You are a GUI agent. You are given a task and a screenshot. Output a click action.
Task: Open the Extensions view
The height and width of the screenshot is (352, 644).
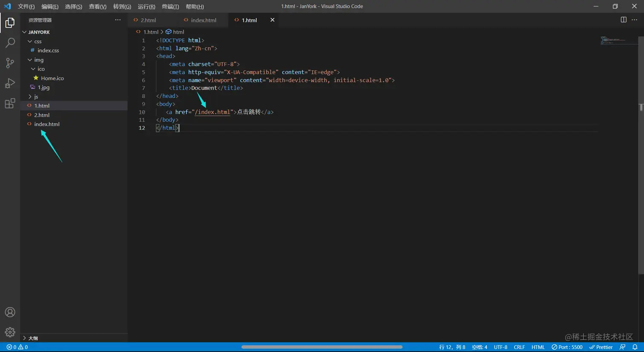(10, 103)
